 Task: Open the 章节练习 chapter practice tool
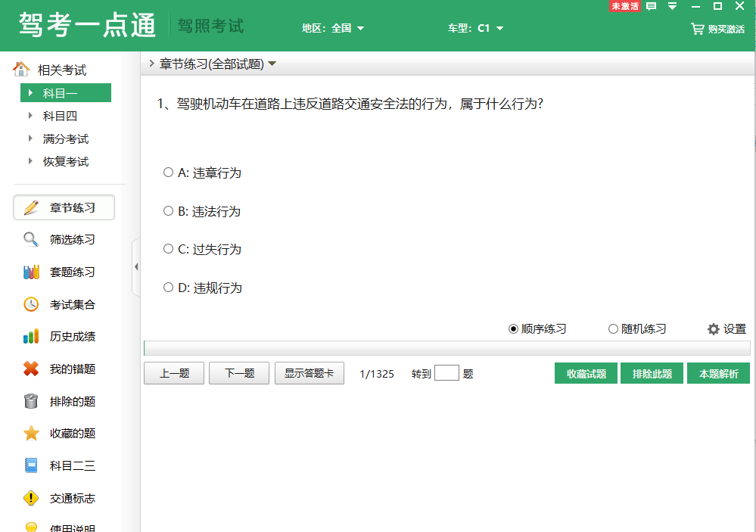(64, 207)
